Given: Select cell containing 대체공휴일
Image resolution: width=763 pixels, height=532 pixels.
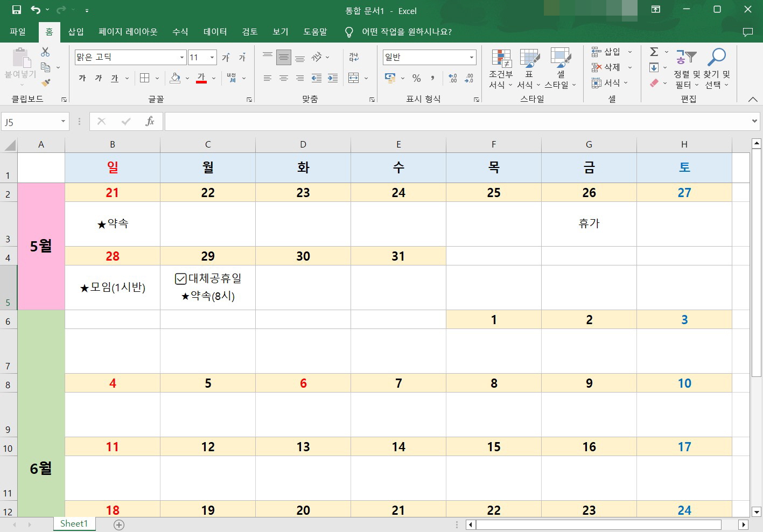Looking at the screenshot, I should point(208,288).
